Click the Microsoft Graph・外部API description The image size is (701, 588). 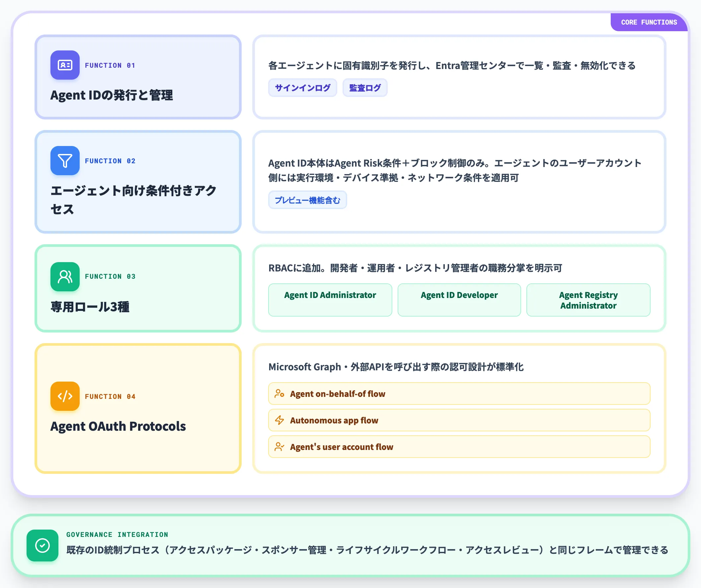[396, 367]
